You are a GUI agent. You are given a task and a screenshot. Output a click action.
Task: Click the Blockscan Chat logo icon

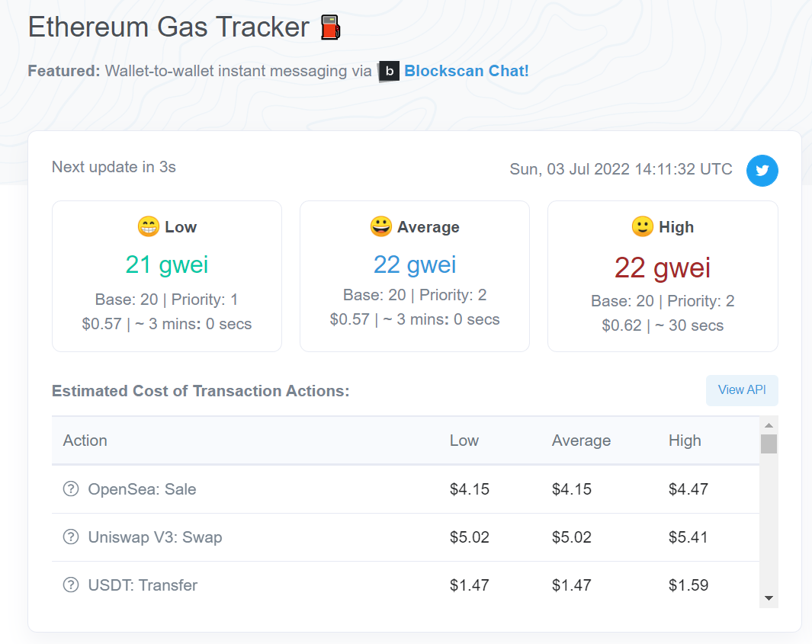pos(389,71)
